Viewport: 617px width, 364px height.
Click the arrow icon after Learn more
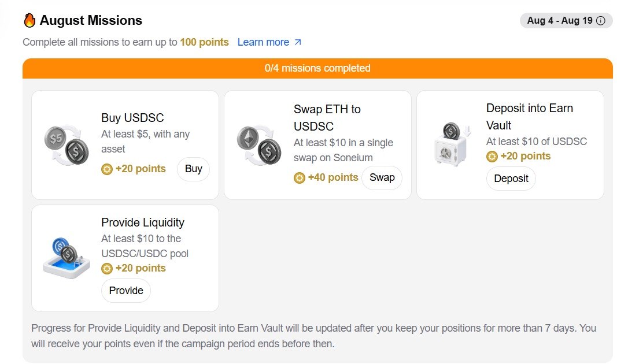click(x=298, y=42)
